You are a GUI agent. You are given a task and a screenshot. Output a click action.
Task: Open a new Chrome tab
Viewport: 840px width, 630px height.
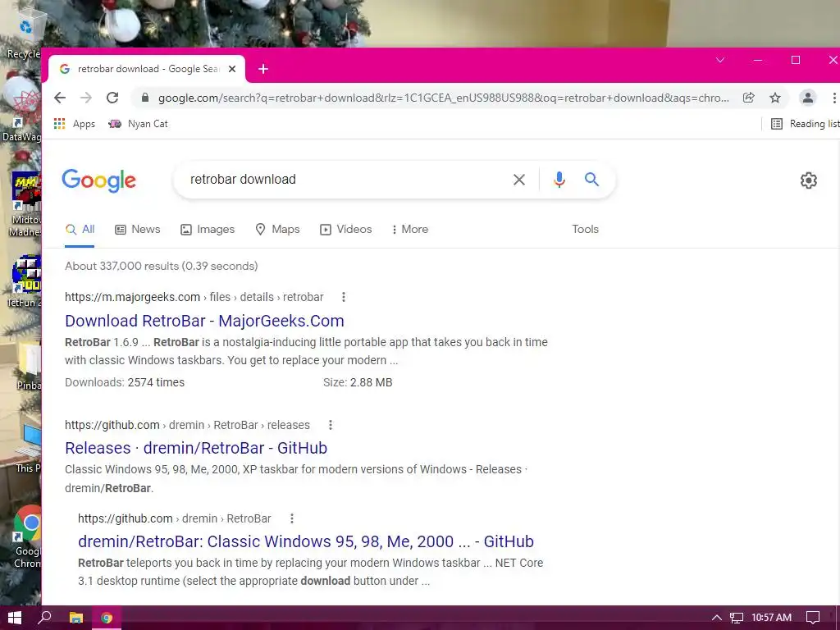click(x=263, y=69)
